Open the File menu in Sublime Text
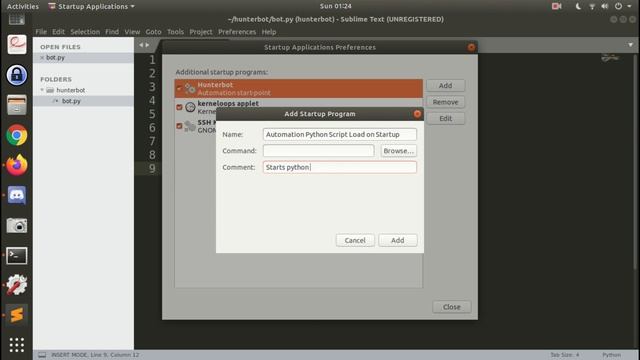The width and height of the screenshot is (640, 360). click(x=41, y=32)
